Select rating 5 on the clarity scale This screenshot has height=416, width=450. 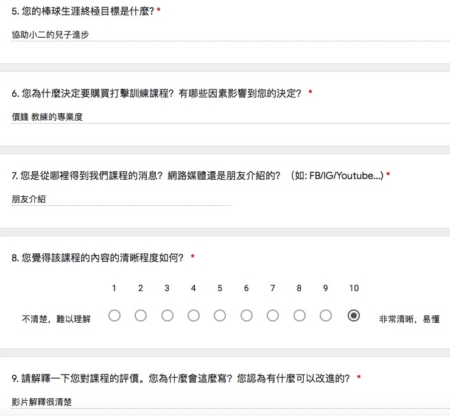tap(220, 315)
